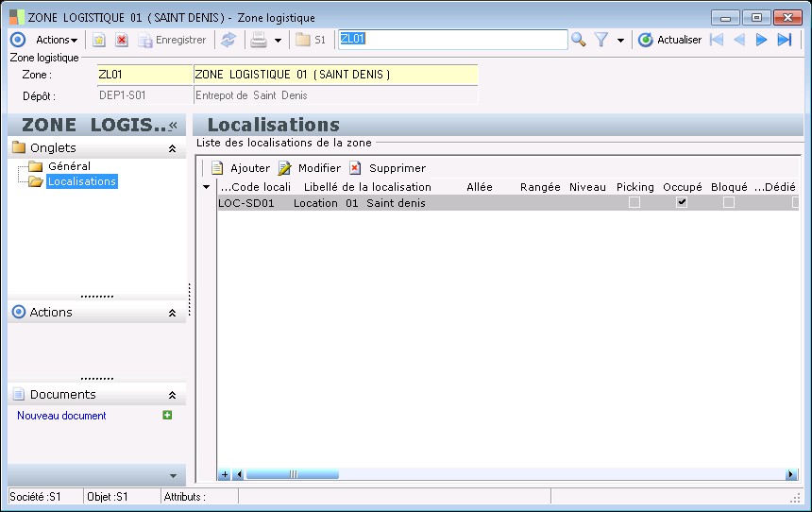This screenshot has height=512, width=812.
Task: Uncheck the Occupé checkbox for LOC-SD01
Action: [x=682, y=202]
